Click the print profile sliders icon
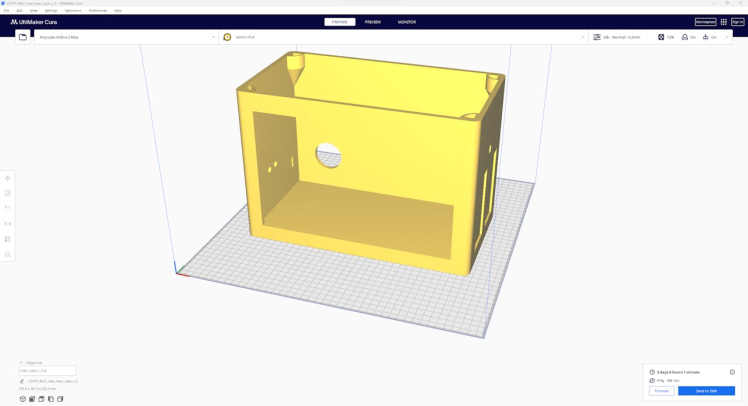This screenshot has height=406, width=748. [597, 37]
